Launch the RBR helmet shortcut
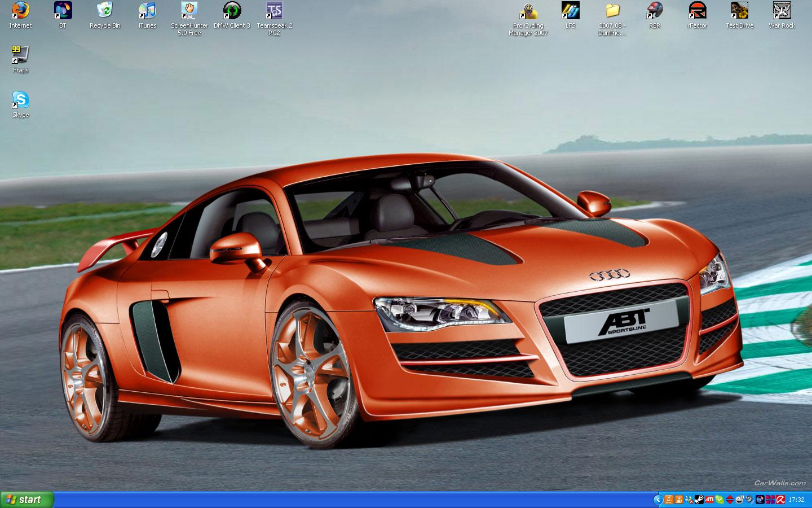The width and height of the screenshot is (812, 508). click(x=655, y=15)
